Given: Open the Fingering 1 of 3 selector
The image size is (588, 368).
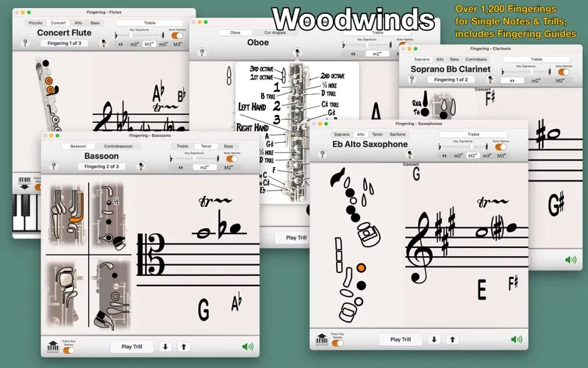Looking at the screenshot, I should tap(64, 43).
